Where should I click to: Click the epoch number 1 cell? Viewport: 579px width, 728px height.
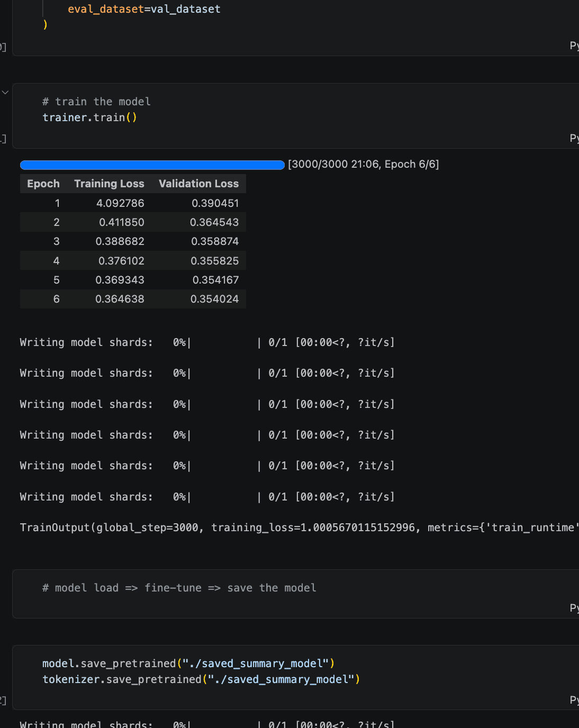pos(57,203)
